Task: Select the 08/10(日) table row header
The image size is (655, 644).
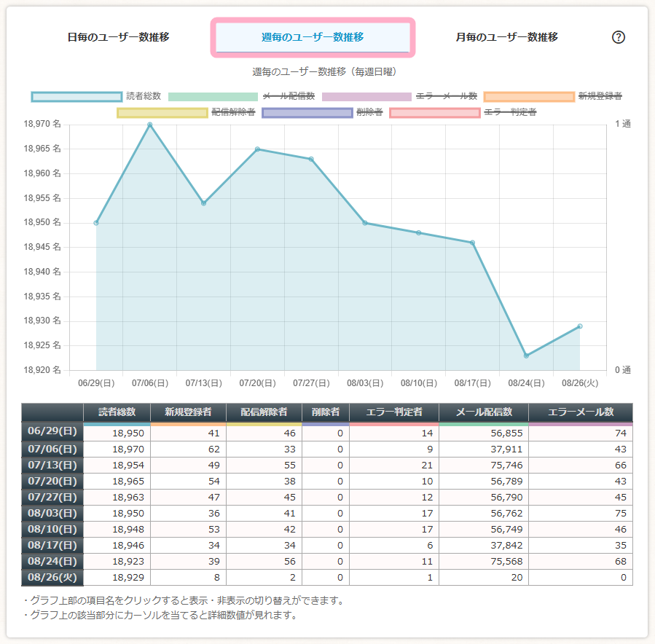Action: coord(52,529)
